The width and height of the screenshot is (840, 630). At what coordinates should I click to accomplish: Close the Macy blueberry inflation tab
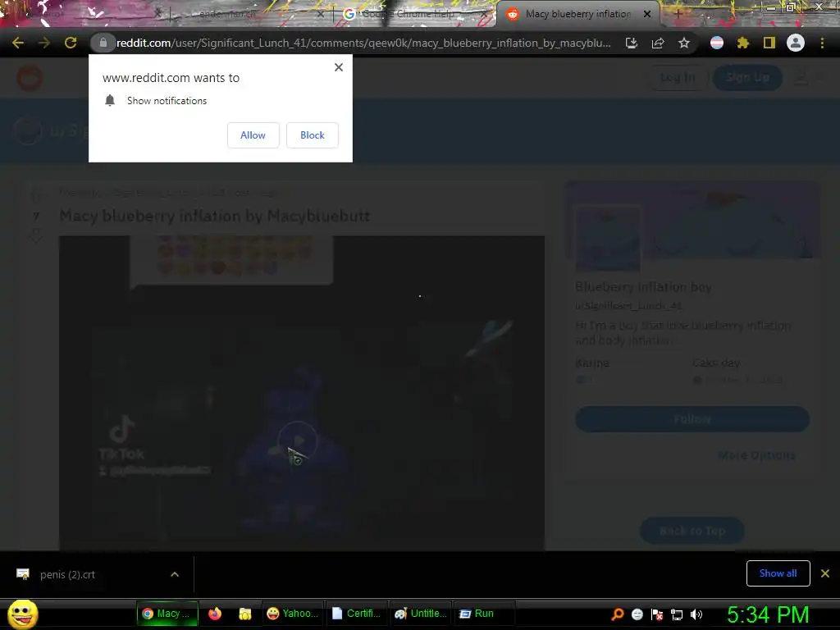(647, 14)
